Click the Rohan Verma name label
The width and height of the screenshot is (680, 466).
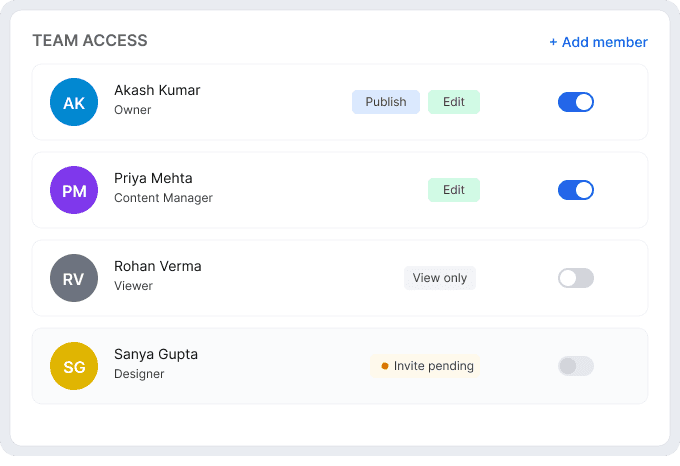(x=158, y=266)
